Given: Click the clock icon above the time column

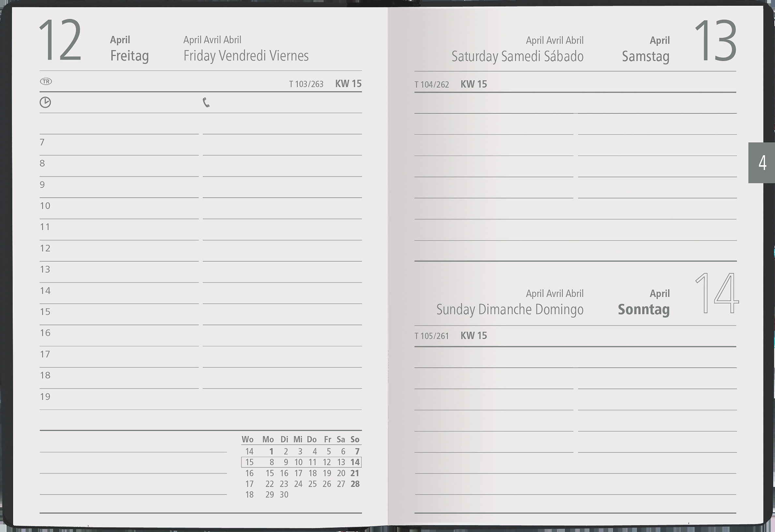Looking at the screenshot, I should (x=45, y=102).
